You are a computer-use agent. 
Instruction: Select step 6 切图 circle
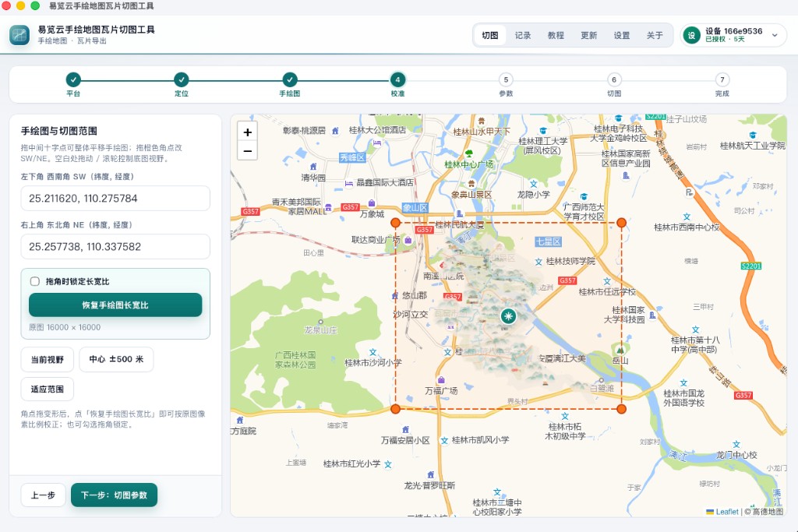tap(614, 79)
